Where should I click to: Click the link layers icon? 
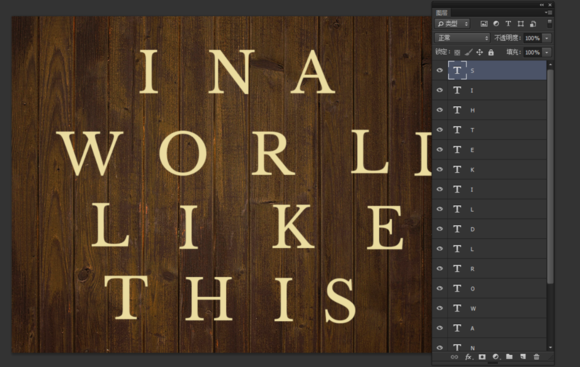454,357
